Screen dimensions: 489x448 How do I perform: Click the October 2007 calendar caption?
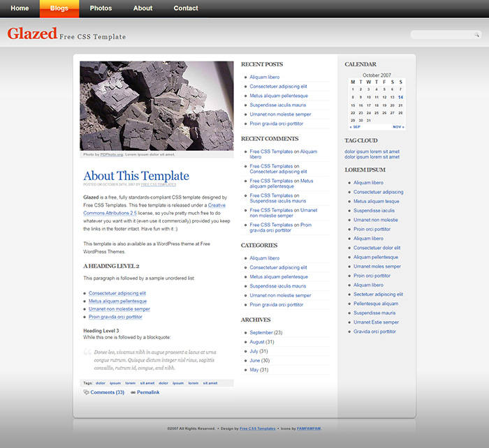pos(377,75)
